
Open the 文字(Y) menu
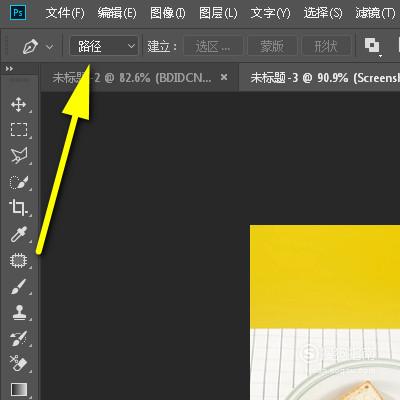pos(270,13)
